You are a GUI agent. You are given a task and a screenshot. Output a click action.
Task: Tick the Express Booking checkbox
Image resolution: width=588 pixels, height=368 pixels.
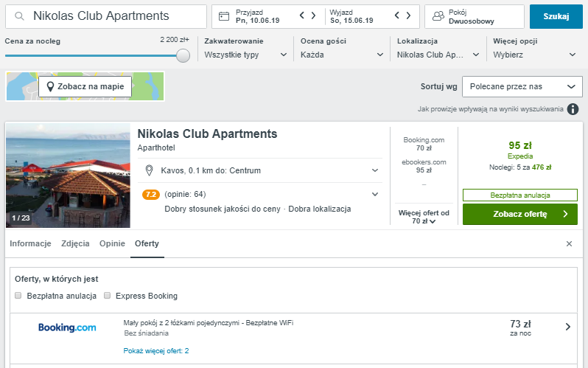(x=108, y=296)
